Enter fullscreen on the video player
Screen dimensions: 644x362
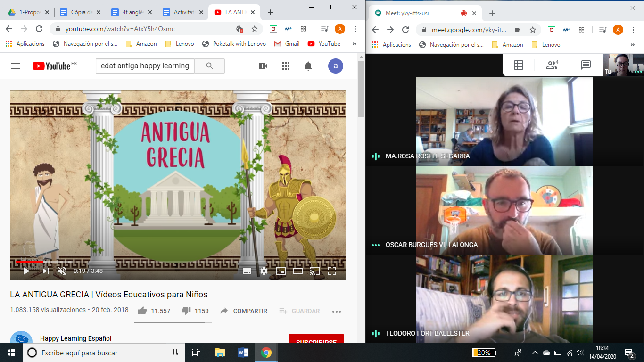point(332,271)
